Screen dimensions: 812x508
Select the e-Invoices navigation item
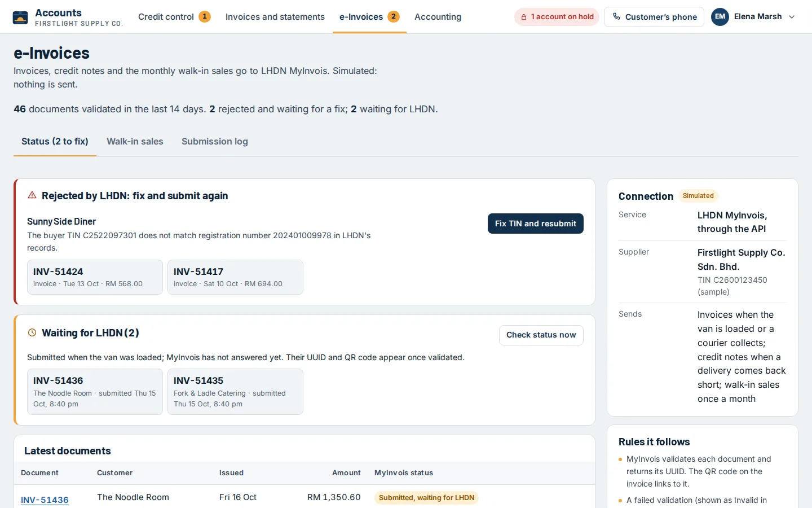pyautogui.click(x=369, y=17)
